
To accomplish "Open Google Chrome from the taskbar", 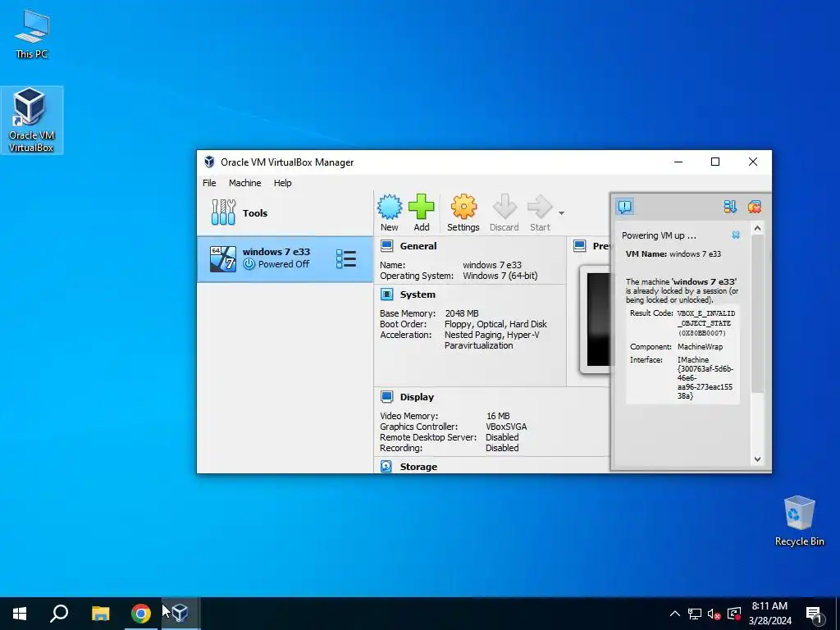I will pyautogui.click(x=141, y=614).
